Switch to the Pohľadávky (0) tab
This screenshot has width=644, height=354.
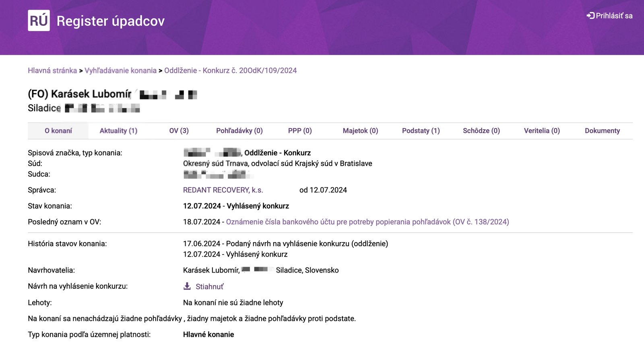coord(239,131)
